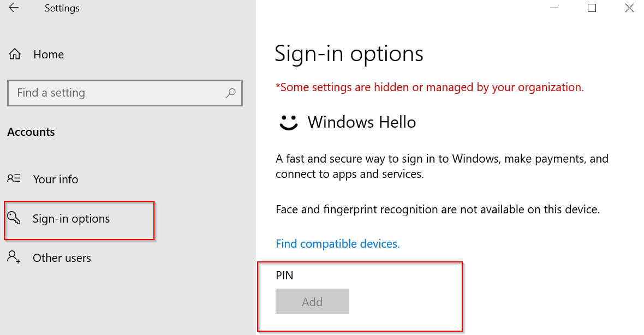Image resolution: width=644 pixels, height=335 pixels.
Task: Click the Your info person icon
Action: tap(14, 178)
